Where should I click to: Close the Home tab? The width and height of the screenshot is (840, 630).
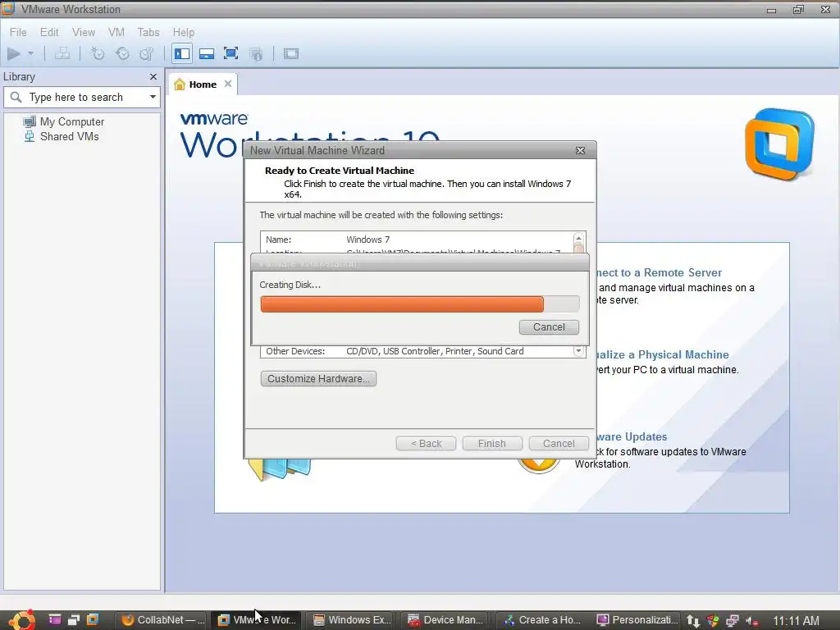pos(228,84)
